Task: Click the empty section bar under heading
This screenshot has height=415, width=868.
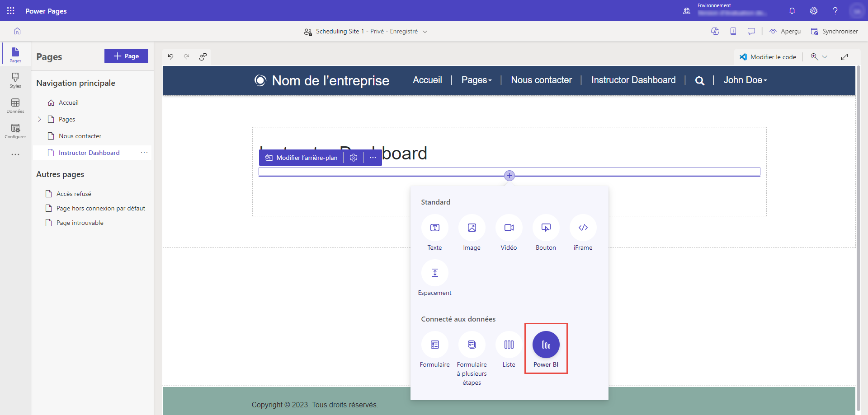Action: 509,172
